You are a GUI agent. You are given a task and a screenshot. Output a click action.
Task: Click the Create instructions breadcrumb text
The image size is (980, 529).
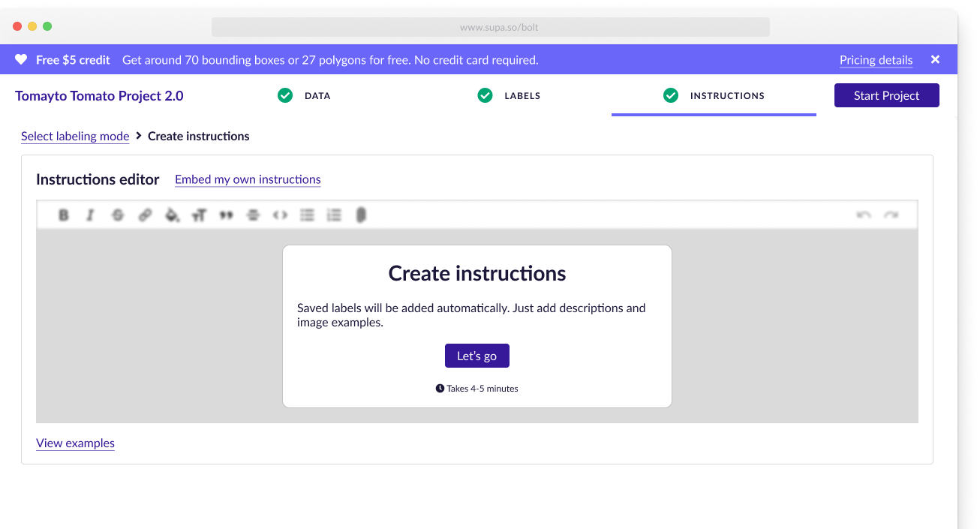pos(199,136)
